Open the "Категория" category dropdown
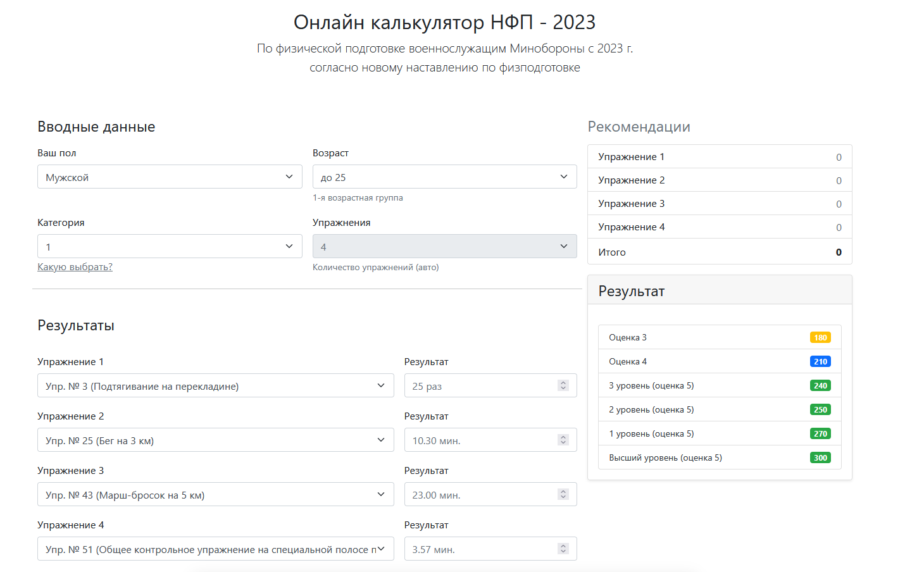 coord(170,246)
